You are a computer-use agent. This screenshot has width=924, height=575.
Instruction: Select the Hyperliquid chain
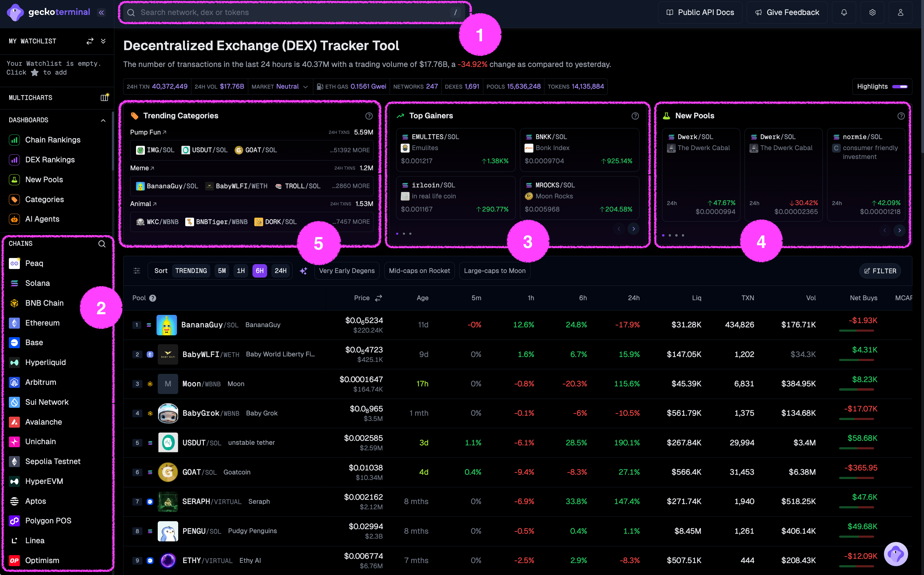[37, 363]
